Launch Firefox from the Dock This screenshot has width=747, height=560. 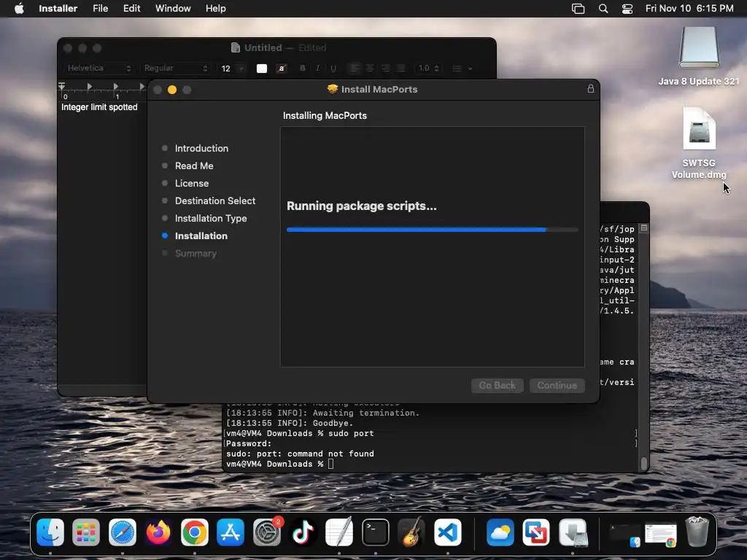pos(158,532)
